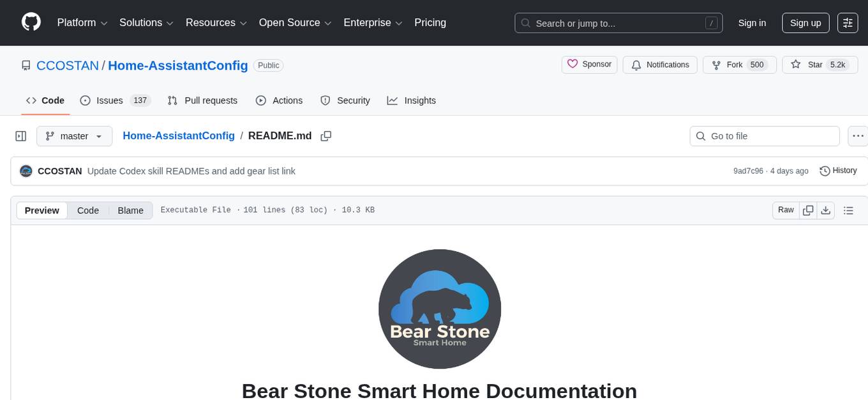The image size is (868, 400).
Task: Expand the Open Source menu
Action: (294, 22)
